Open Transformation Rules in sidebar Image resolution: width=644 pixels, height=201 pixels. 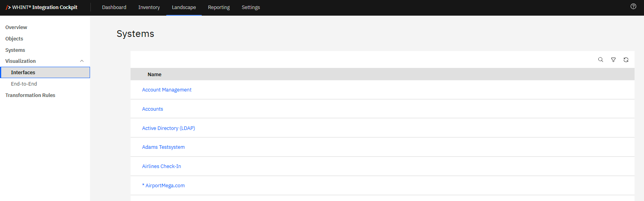click(x=30, y=95)
